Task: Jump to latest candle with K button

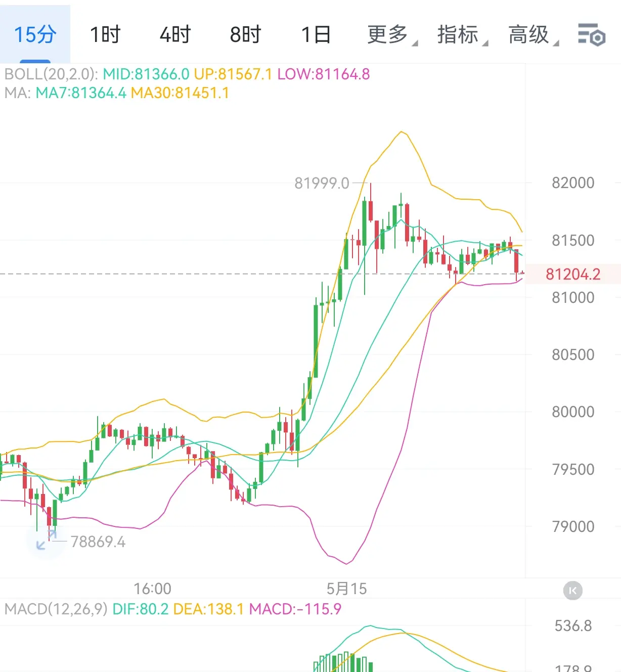Action: 573,590
